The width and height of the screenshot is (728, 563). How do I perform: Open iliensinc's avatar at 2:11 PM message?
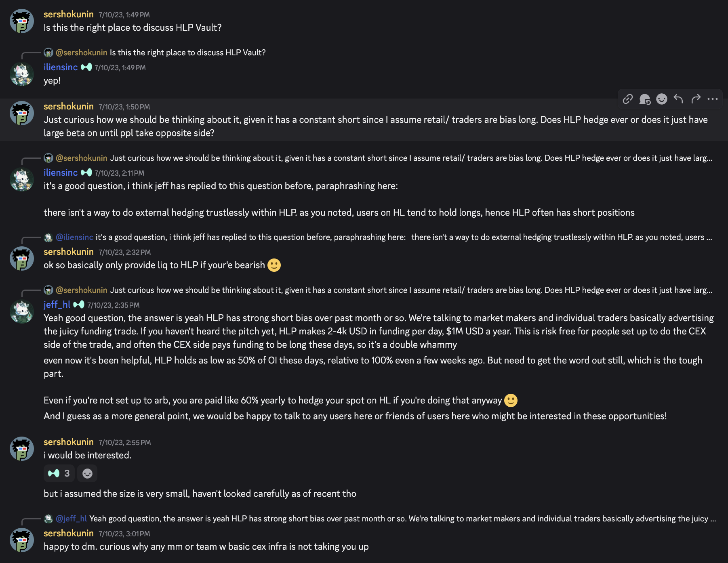22,179
